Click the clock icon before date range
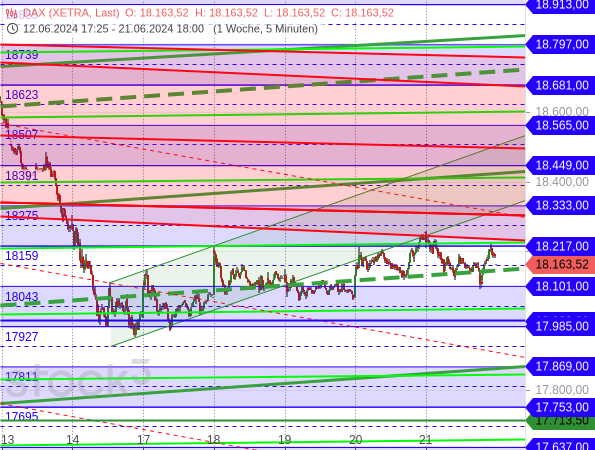Screen dimensions: 595x450 [12, 29]
